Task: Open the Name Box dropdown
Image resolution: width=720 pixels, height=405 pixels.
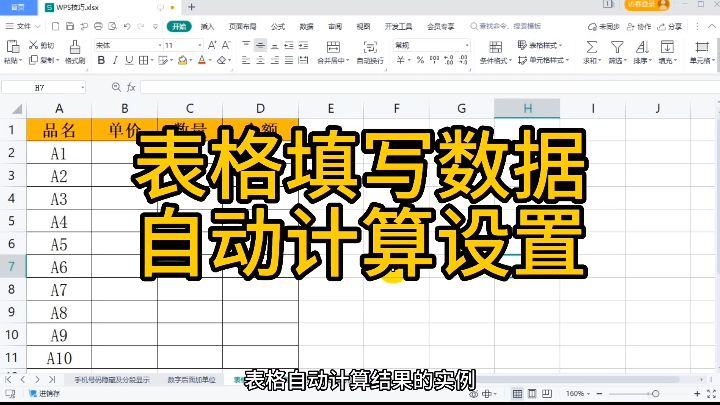Action: point(83,87)
